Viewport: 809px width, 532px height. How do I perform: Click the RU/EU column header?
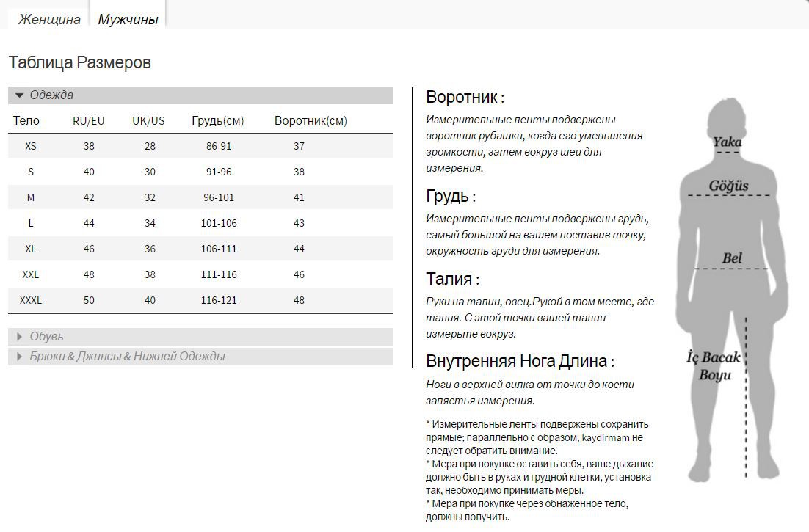(89, 120)
